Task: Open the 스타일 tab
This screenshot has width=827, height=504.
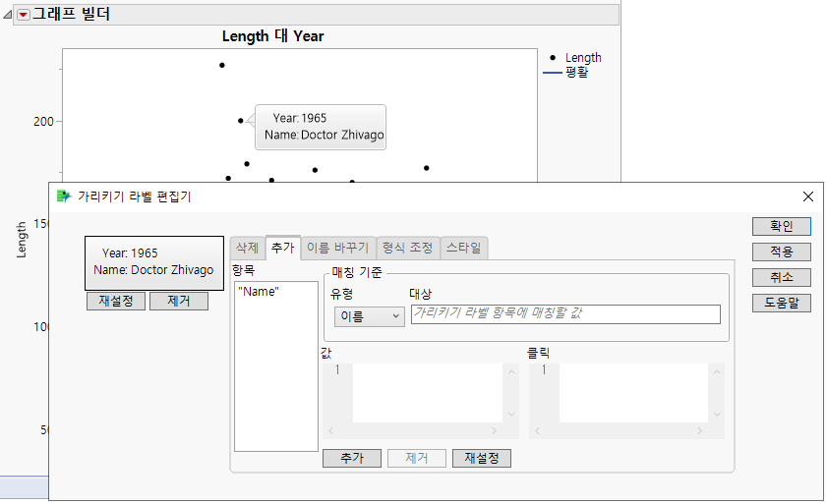Action: pyautogui.click(x=463, y=248)
